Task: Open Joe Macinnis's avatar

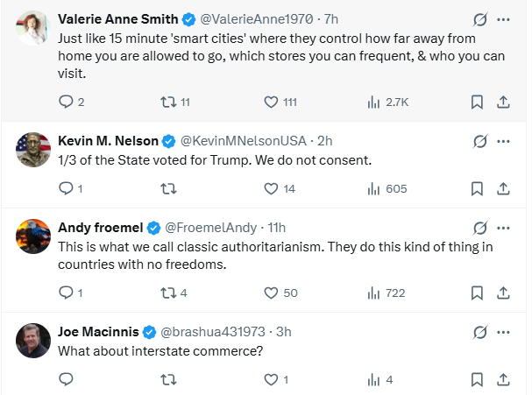Action: tap(33, 340)
